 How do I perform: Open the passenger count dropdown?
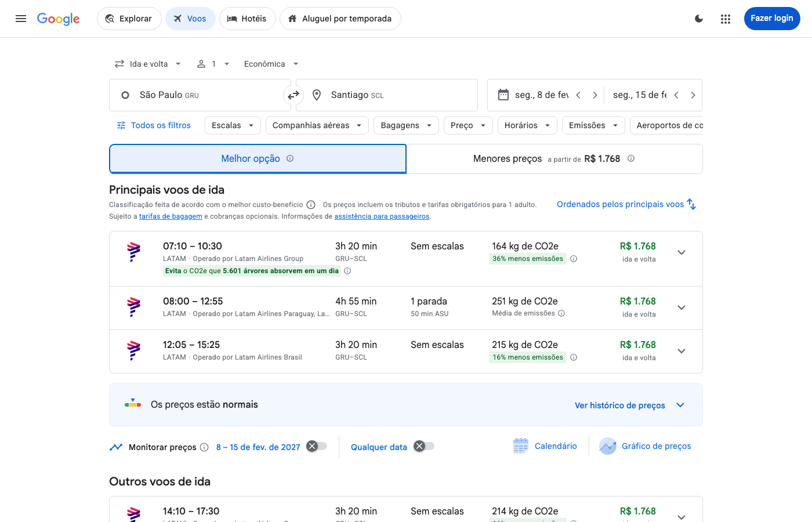(x=213, y=64)
